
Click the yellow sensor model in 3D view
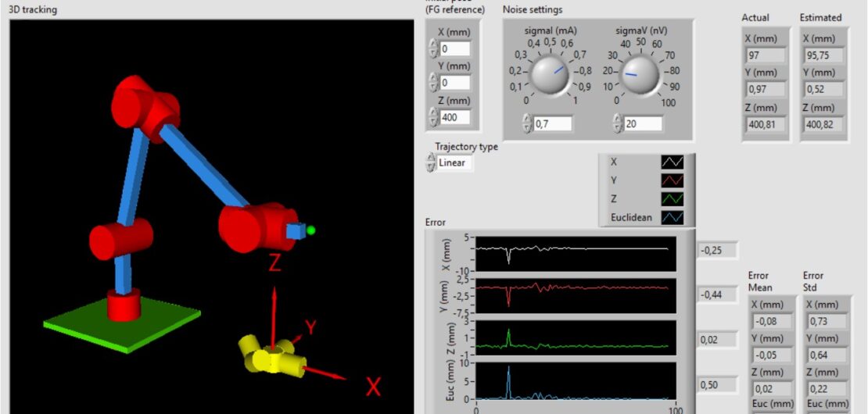point(271,356)
